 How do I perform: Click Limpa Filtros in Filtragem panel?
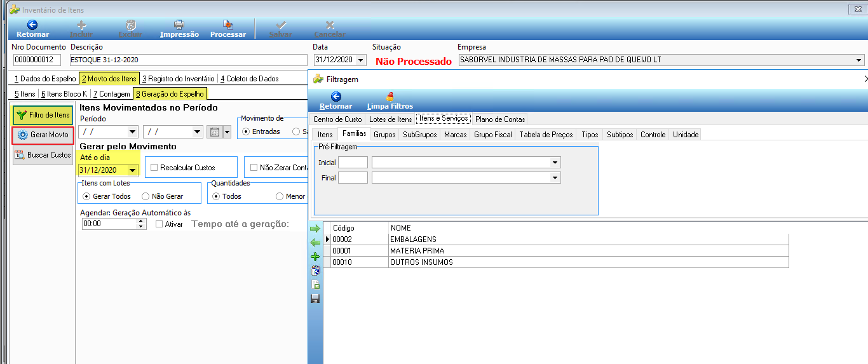[390, 100]
